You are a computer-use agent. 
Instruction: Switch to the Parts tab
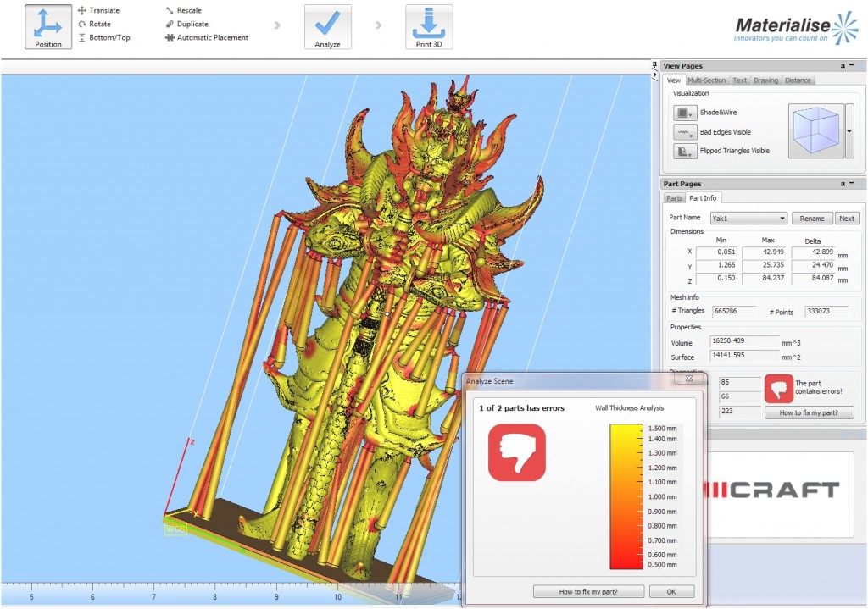(x=674, y=198)
